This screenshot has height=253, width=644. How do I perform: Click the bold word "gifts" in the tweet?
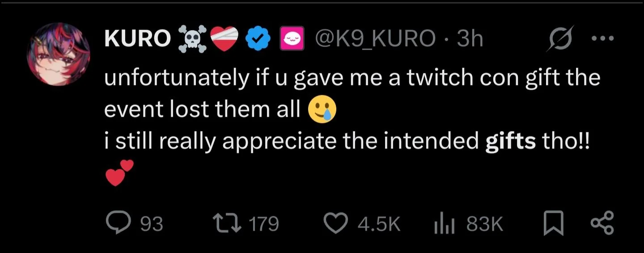(x=510, y=142)
